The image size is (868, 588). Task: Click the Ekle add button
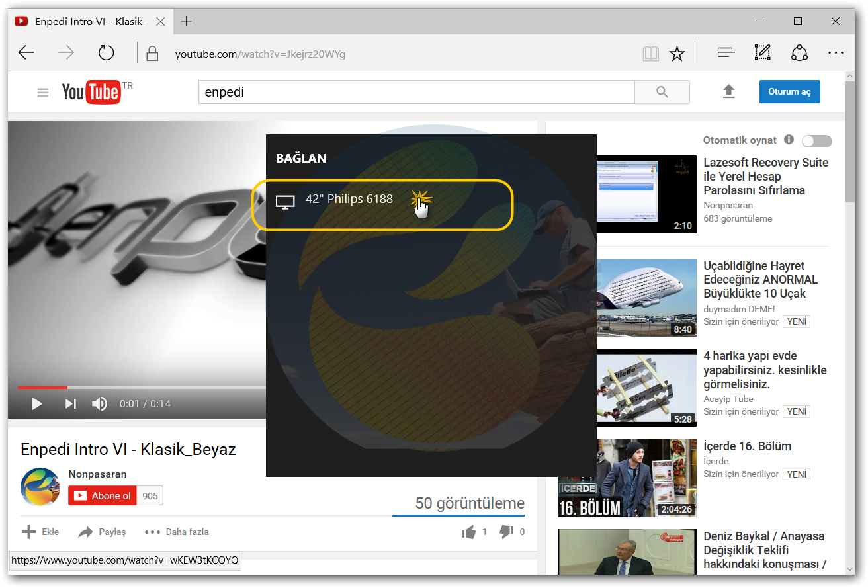click(40, 532)
